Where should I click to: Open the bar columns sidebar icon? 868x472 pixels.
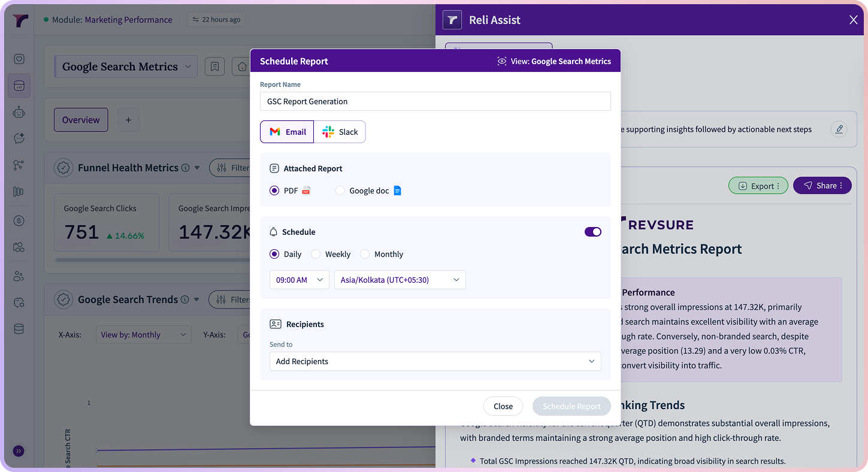pyautogui.click(x=19, y=192)
